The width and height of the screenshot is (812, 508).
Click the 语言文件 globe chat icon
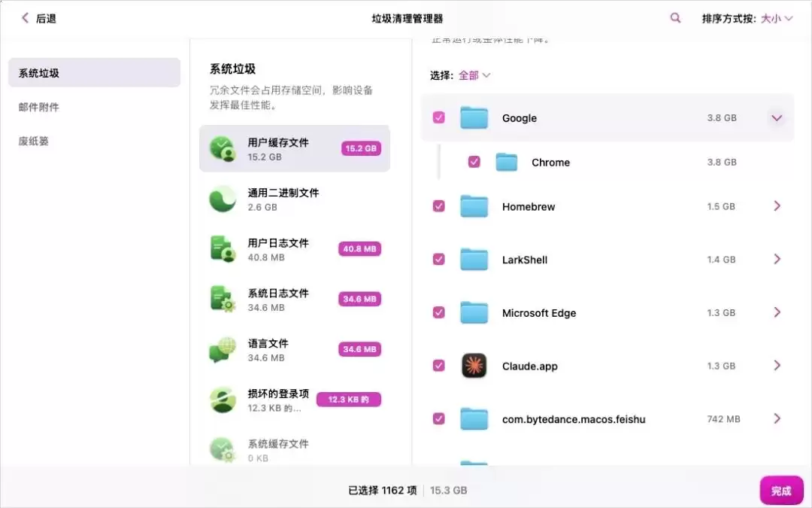[x=223, y=349]
